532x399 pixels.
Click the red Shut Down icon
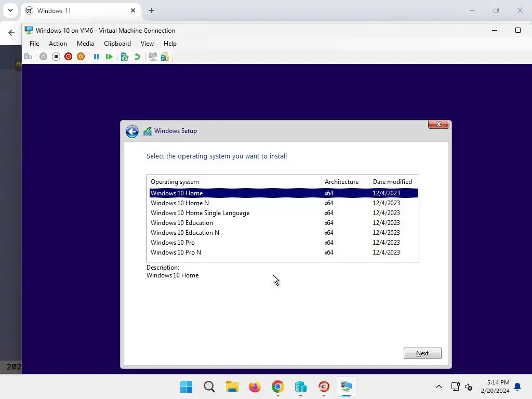click(68, 57)
